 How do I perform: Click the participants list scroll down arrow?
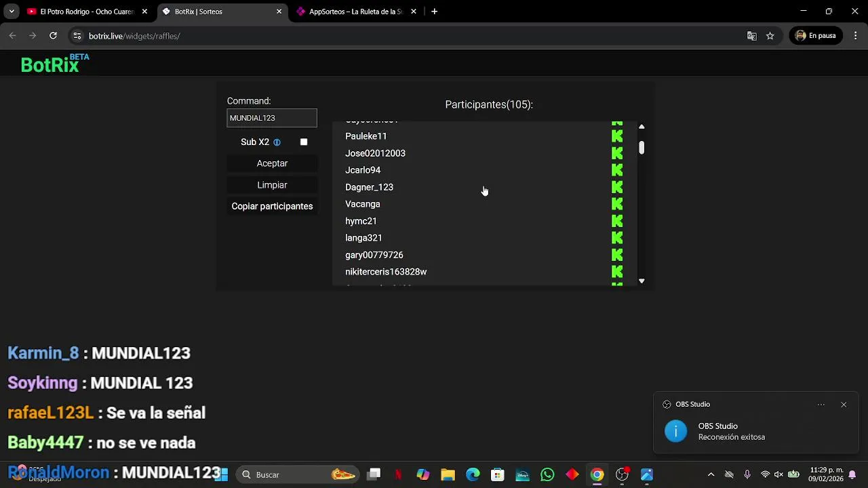point(642,281)
